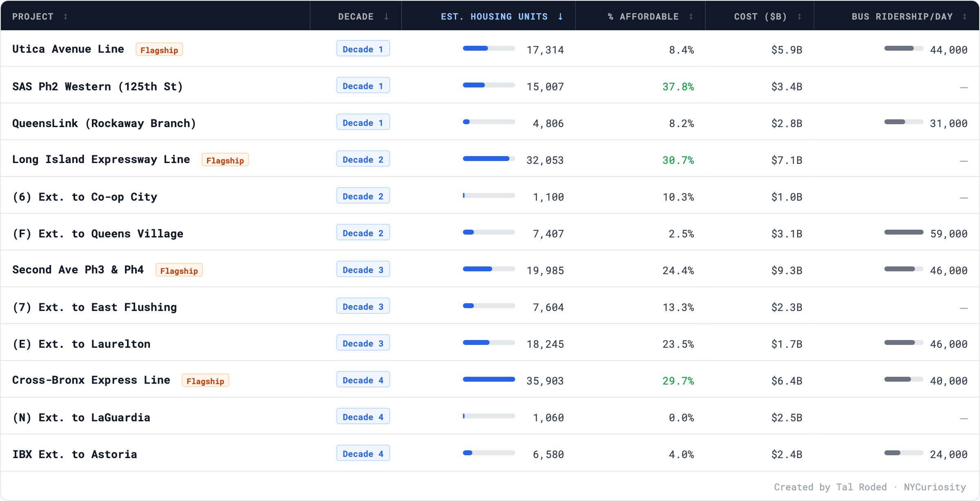980x501 pixels.
Task: Click the Decade 1 tag for QueensLink
Action: coord(363,123)
